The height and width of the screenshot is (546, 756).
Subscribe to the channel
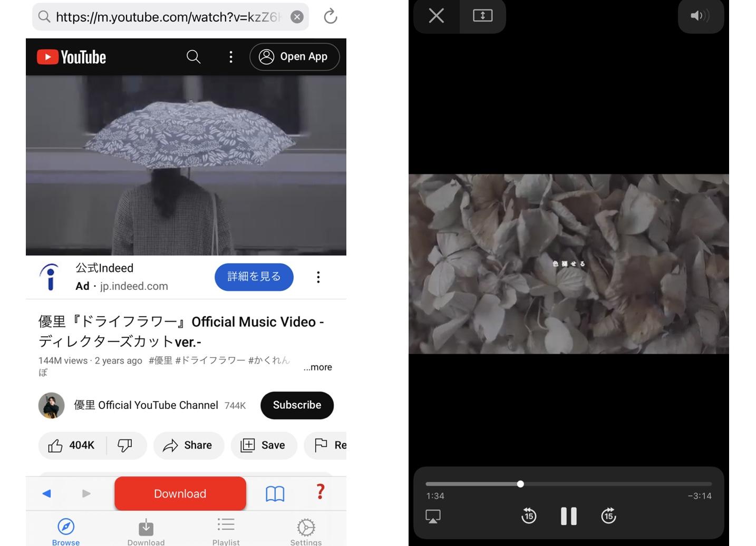click(297, 405)
